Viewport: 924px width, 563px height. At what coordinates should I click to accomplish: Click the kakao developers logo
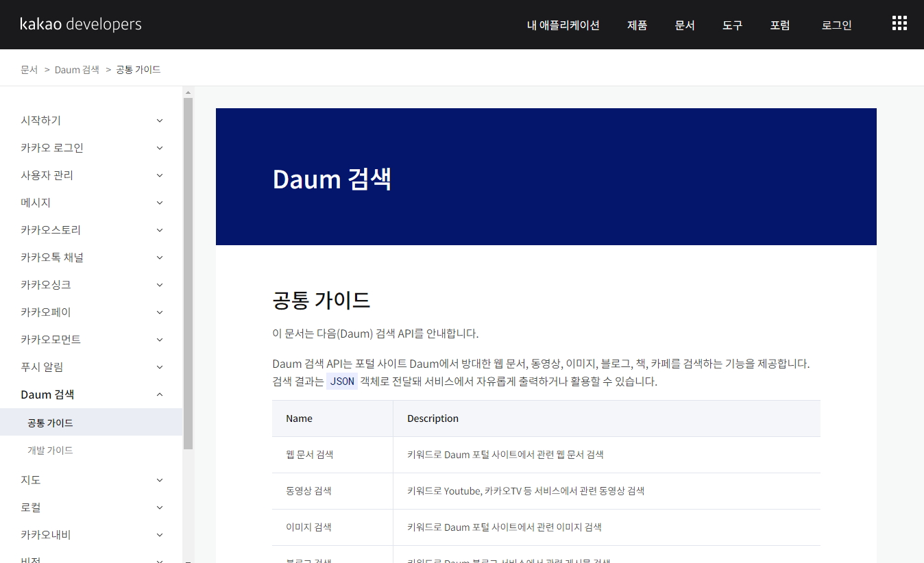81,24
